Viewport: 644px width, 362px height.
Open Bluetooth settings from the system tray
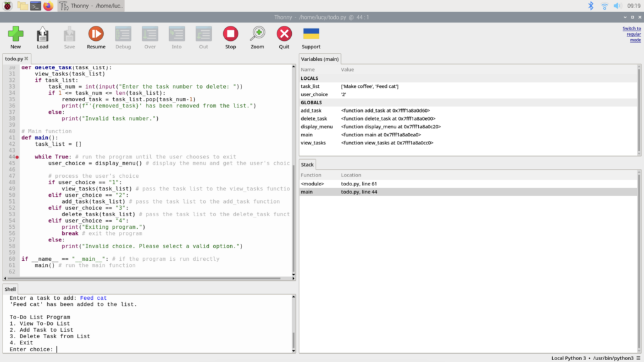point(590,6)
